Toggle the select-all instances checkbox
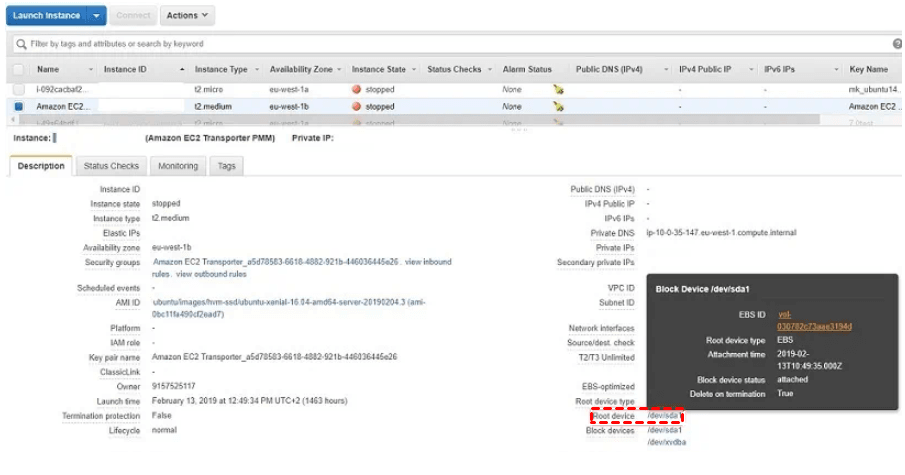Screen dimensions: 905x475 [18, 69]
